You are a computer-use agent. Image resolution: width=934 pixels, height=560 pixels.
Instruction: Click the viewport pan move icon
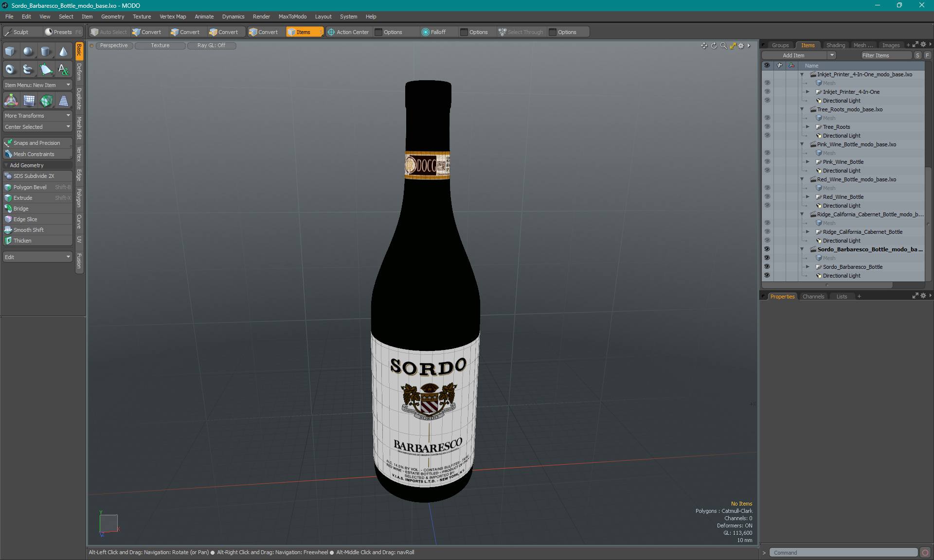(x=704, y=46)
